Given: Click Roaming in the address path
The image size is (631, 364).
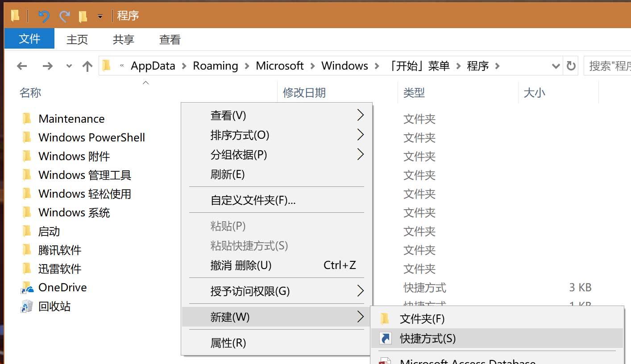Looking at the screenshot, I should tap(215, 66).
